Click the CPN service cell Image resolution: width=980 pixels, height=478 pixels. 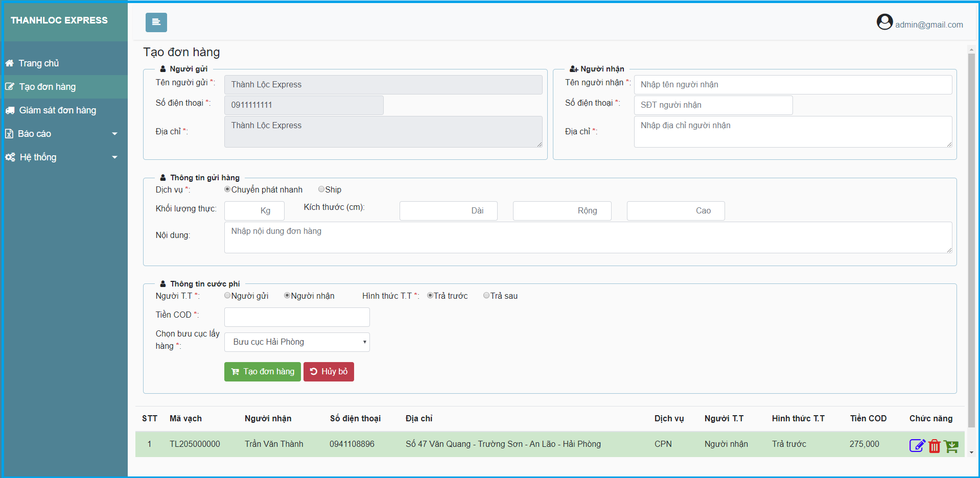663,444
